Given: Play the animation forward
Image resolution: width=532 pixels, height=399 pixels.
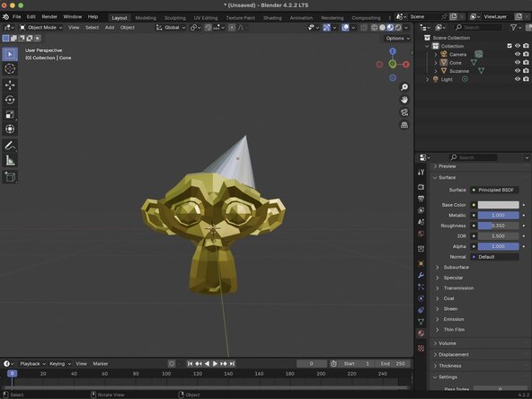Looking at the screenshot, I should (x=215, y=364).
